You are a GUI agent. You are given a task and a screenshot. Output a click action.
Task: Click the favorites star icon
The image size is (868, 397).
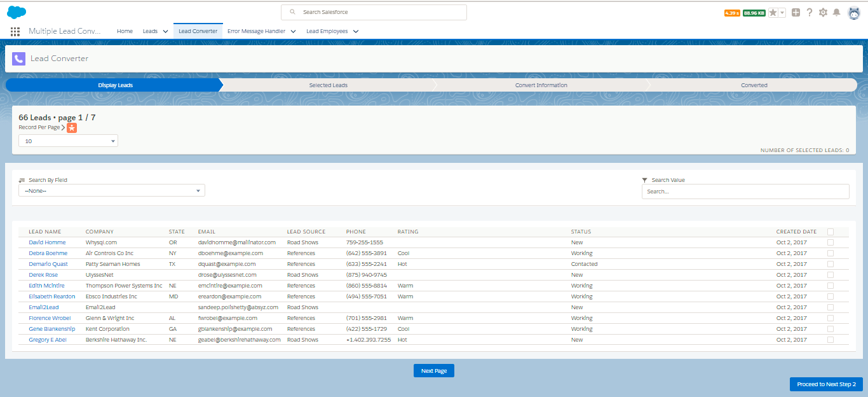click(773, 13)
